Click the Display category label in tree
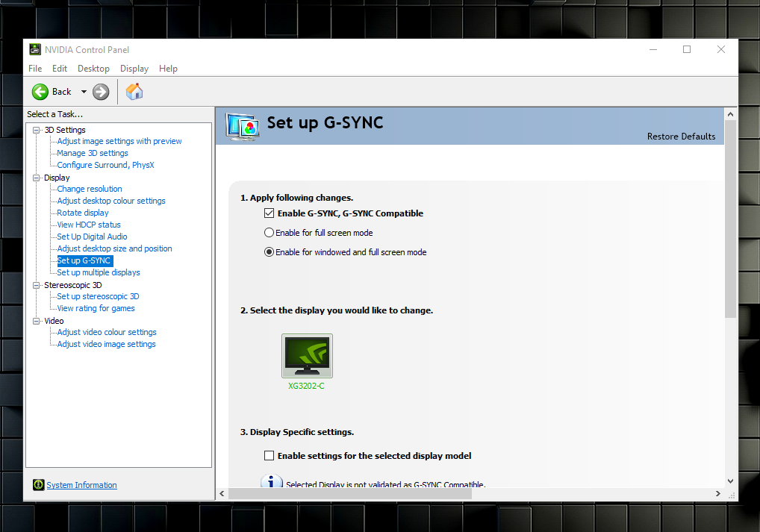 tap(57, 178)
